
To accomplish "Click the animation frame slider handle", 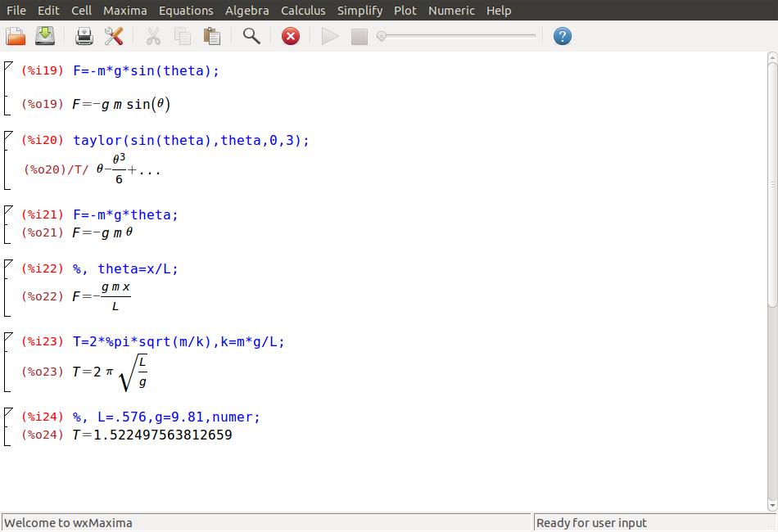I will tap(382, 36).
